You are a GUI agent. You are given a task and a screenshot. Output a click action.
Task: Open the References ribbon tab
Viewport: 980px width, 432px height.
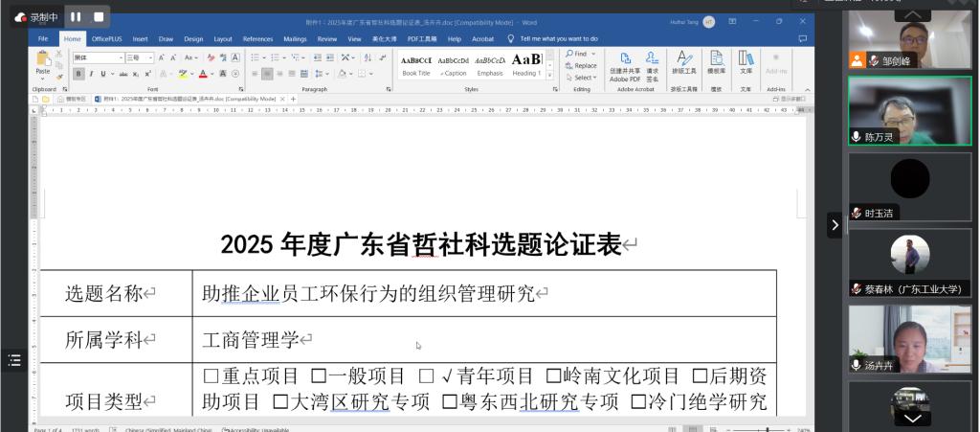coord(257,39)
